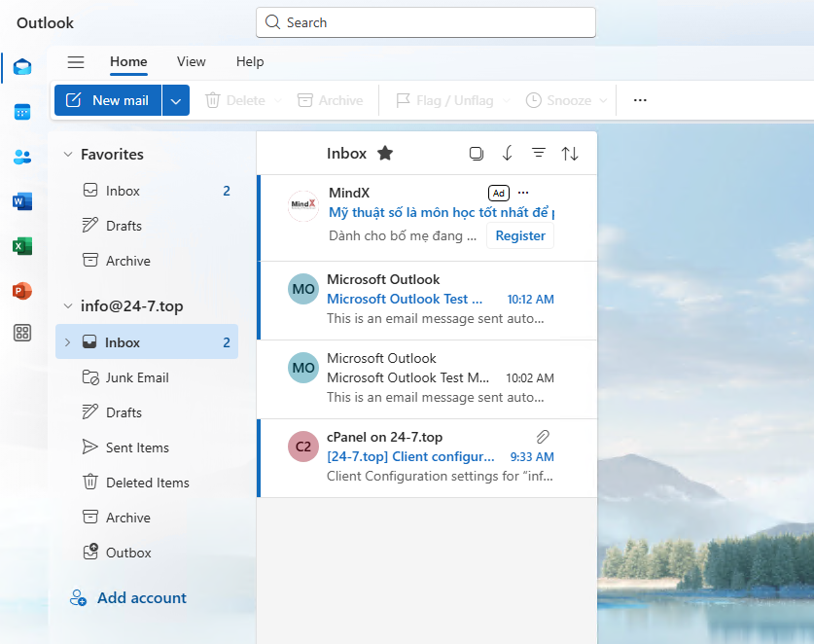Toggle the Inbox favorite star

click(385, 154)
